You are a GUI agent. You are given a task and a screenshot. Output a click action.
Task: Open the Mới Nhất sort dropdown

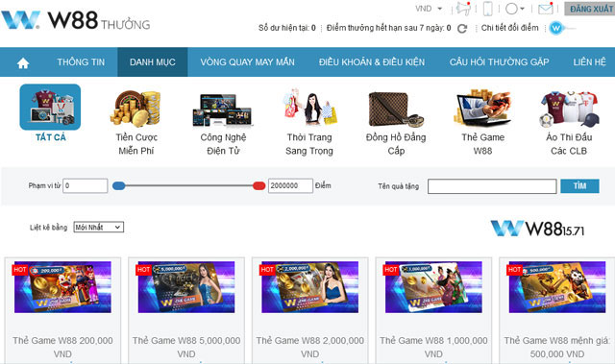click(98, 228)
